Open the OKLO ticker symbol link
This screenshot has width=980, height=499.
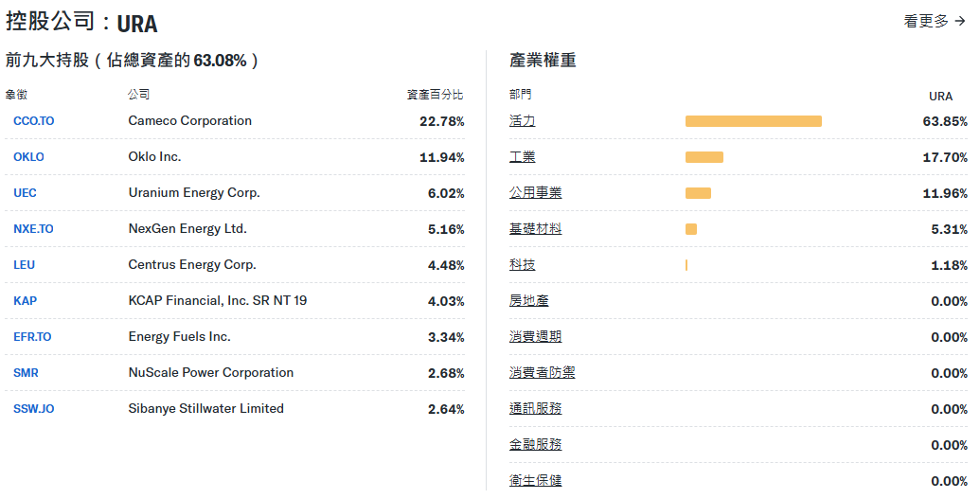28,157
